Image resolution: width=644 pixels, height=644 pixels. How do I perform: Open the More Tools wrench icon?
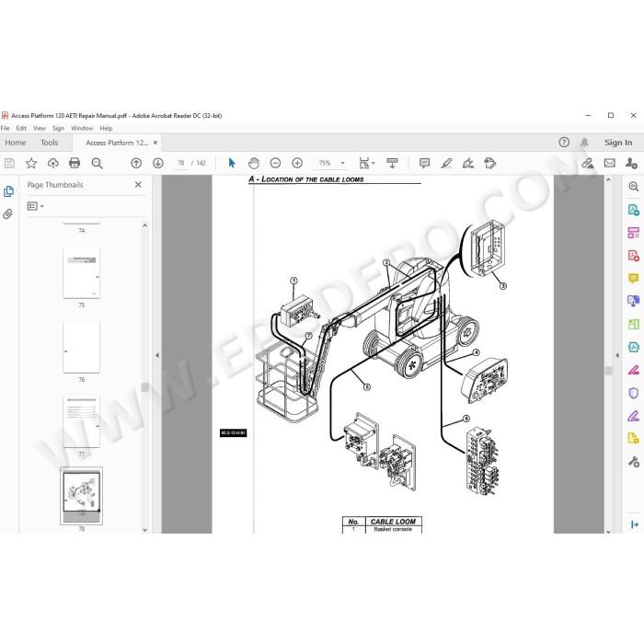[x=633, y=462]
